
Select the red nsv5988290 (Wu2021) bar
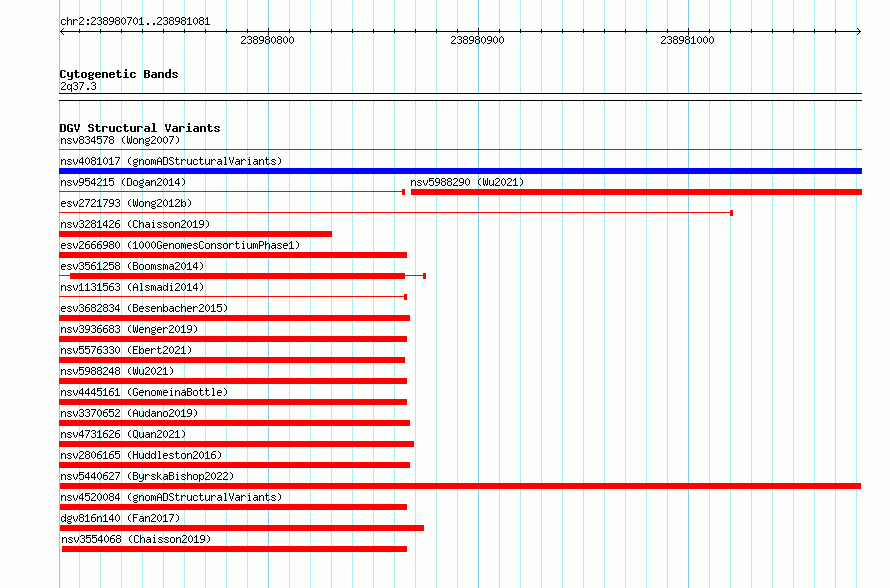click(x=636, y=192)
